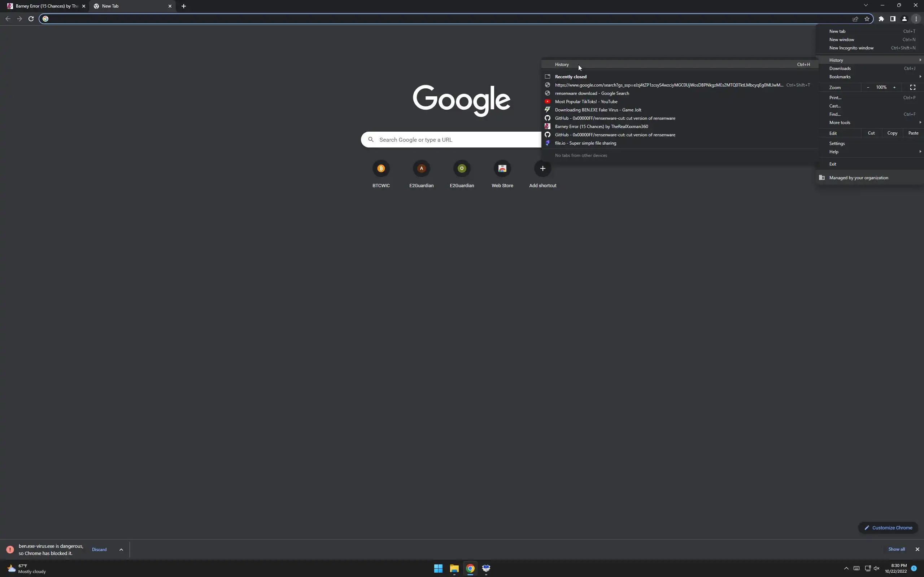Image resolution: width=924 pixels, height=577 pixels.
Task: Show hidden system tray icons
Action: (846, 568)
